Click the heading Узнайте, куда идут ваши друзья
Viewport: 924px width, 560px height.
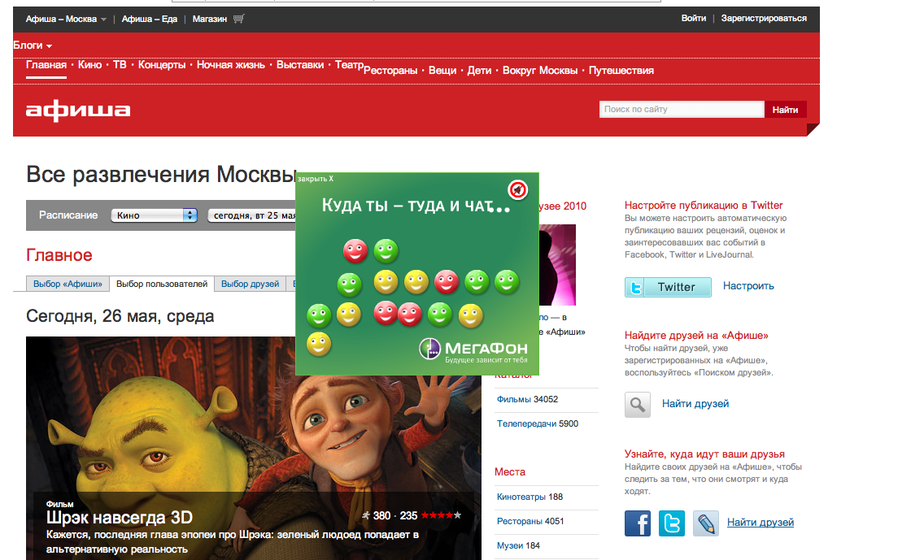point(704,454)
